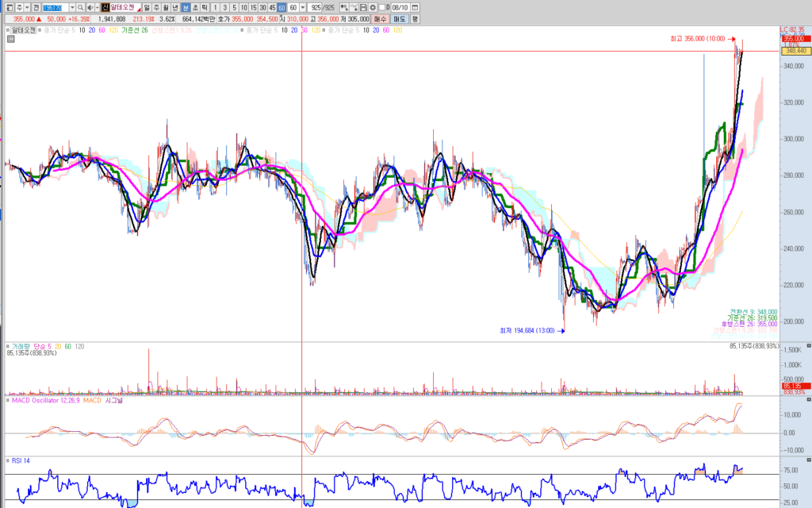Click the stock code input field 196170
The image size is (812, 508).
pos(55,8)
